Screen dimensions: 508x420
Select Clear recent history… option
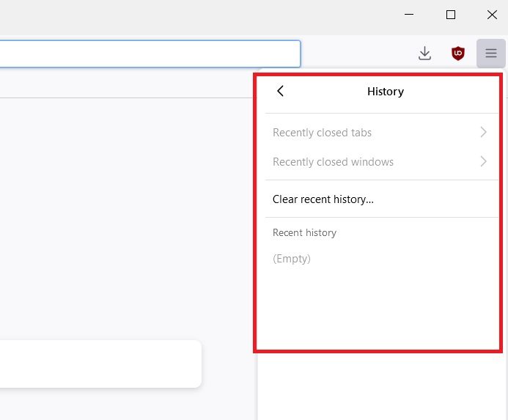pyautogui.click(x=323, y=199)
